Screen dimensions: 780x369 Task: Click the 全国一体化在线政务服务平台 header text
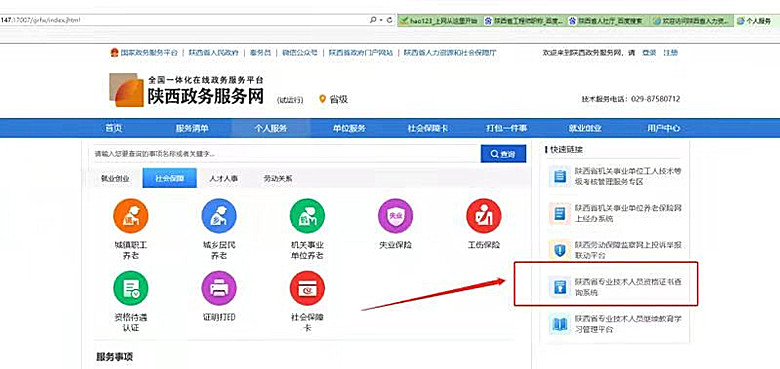coord(205,80)
